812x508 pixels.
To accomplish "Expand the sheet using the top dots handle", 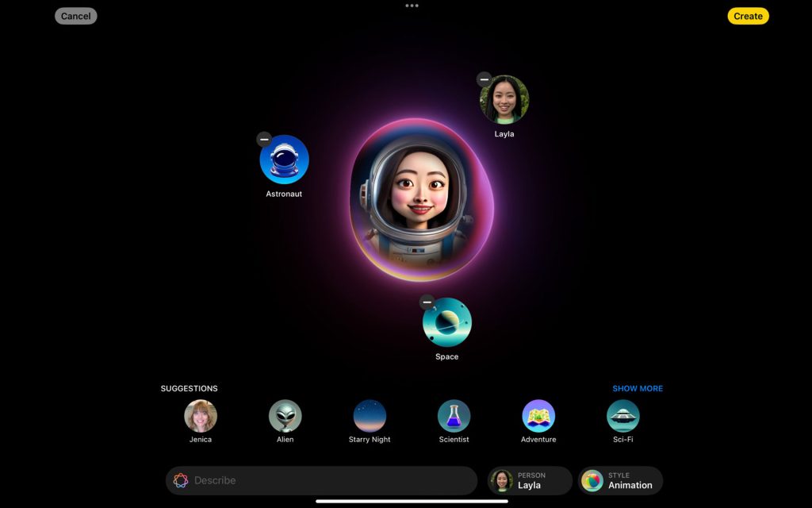I will [412, 6].
